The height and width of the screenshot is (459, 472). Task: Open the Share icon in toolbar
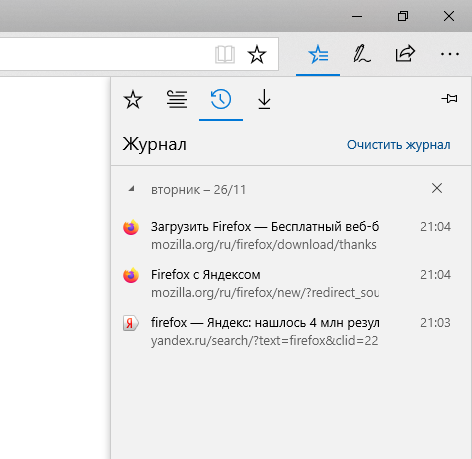[405, 54]
